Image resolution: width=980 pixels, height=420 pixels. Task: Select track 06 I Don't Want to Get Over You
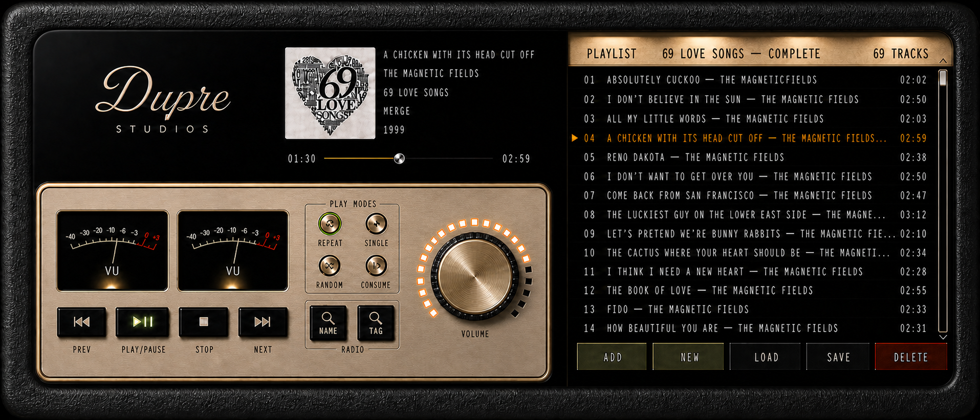click(755, 176)
